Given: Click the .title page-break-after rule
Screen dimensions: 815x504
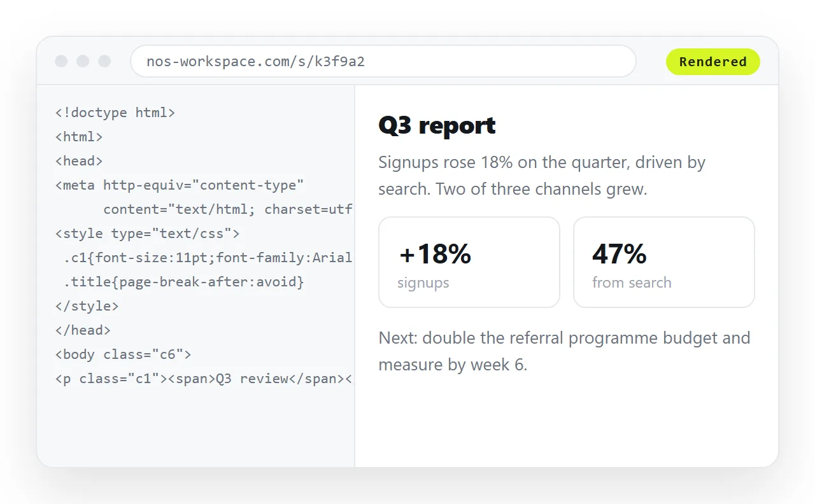Looking at the screenshot, I should 184,282.
